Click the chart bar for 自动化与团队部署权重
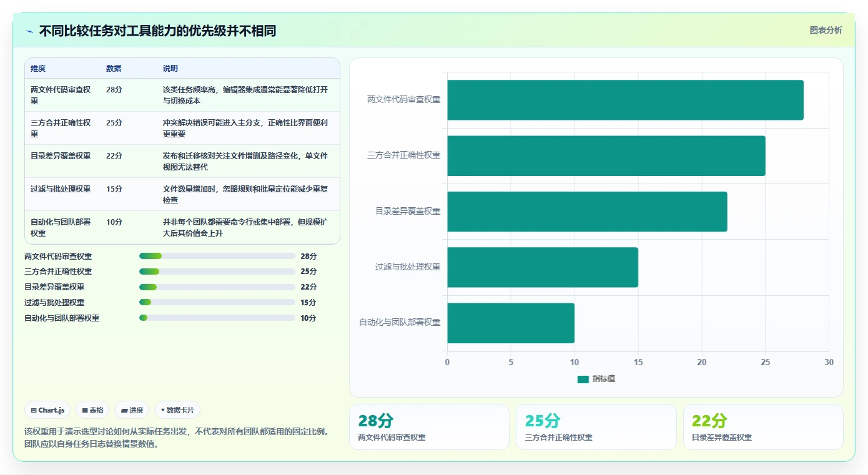This screenshot has width=868, height=475. (x=511, y=323)
